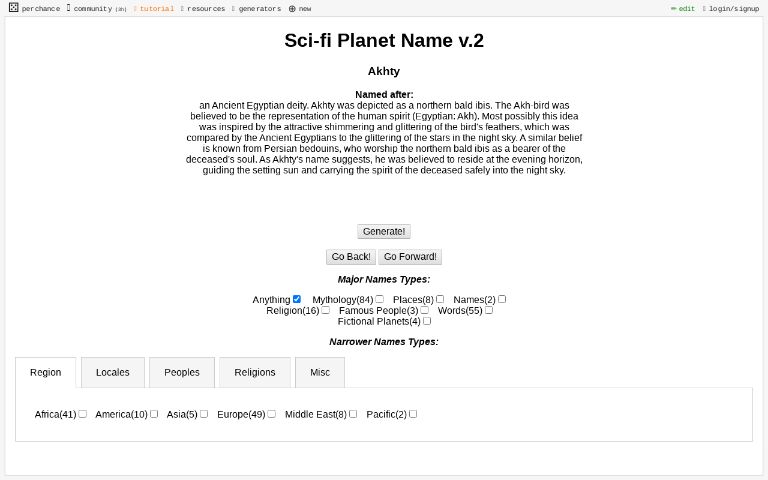The height and width of the screenshot is (480, 768).
Task: Click the edit pencil link
Action: coord(682,8)
